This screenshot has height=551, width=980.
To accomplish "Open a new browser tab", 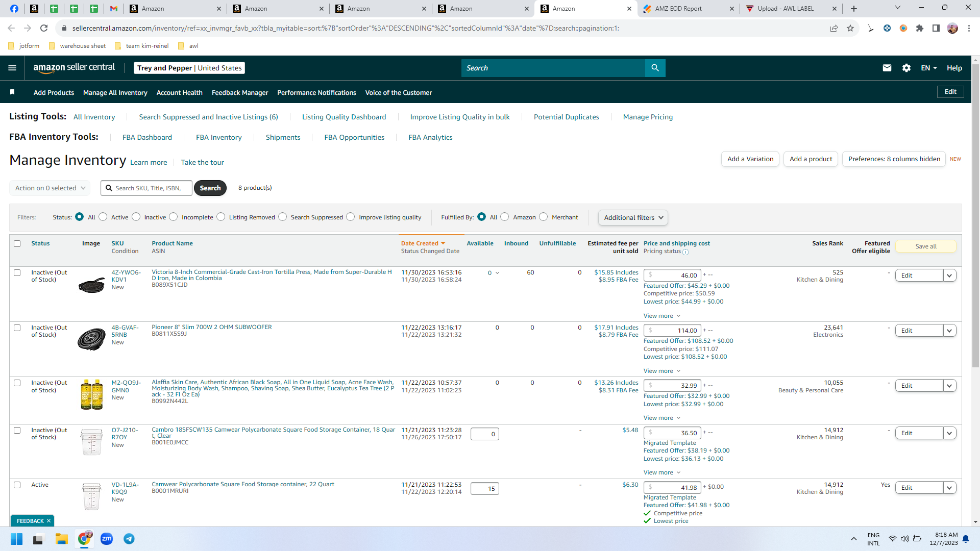I will coord(854,8).
